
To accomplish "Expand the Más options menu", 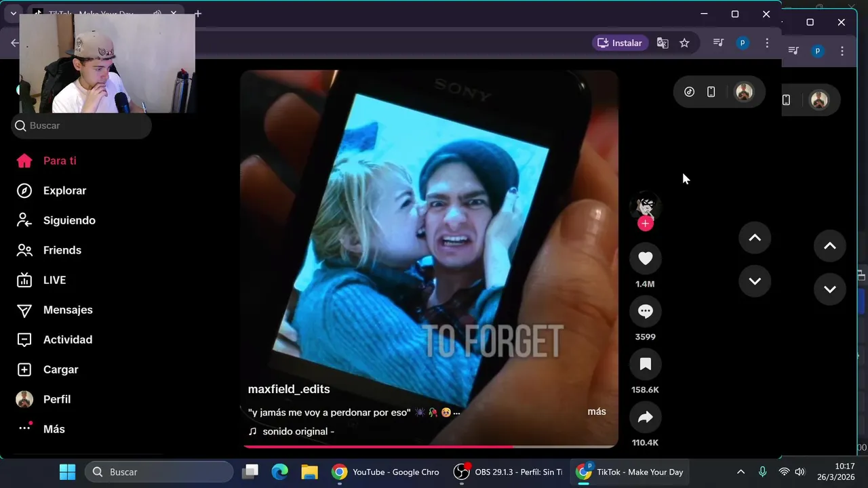I will [x=40, y=429].
